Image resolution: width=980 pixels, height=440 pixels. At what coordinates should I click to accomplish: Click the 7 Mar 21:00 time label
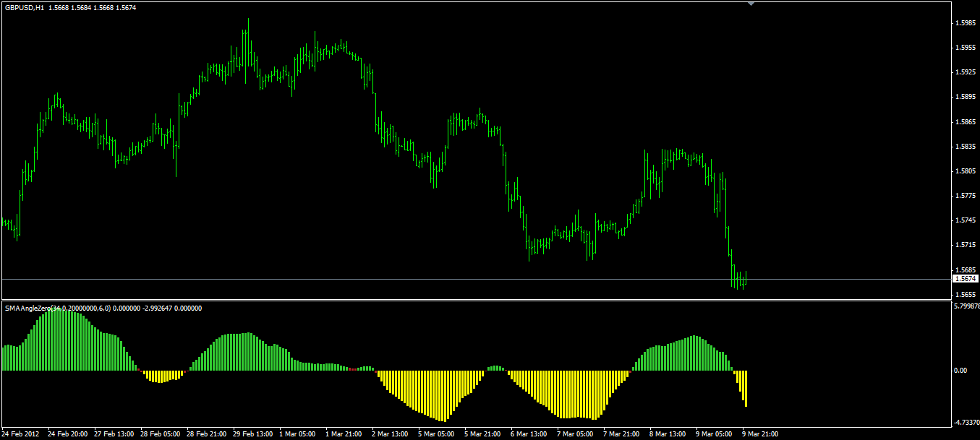[x=622, y=434]
